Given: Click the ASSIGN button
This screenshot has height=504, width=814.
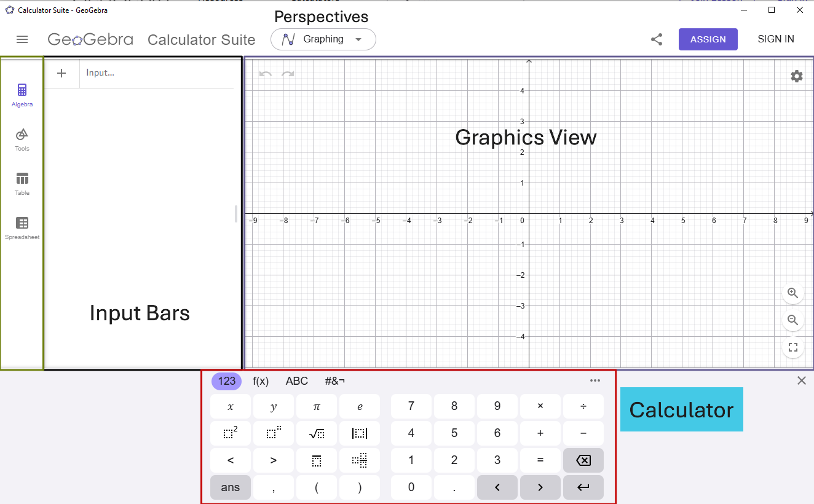Looking at the screenshot, I should click(x=708, y=39).
